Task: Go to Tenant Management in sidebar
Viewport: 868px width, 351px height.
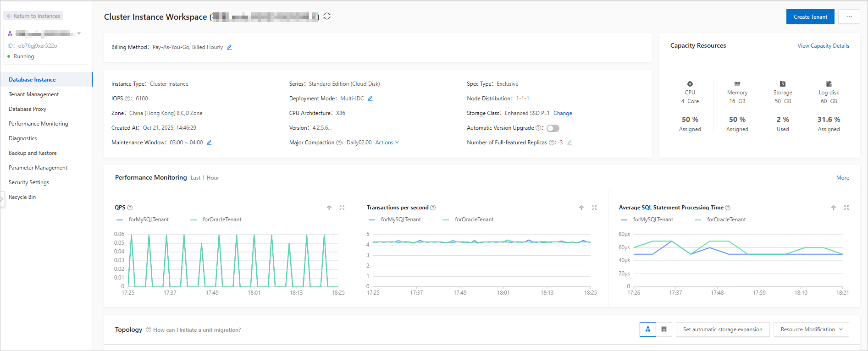Action: tap(34, 94)
